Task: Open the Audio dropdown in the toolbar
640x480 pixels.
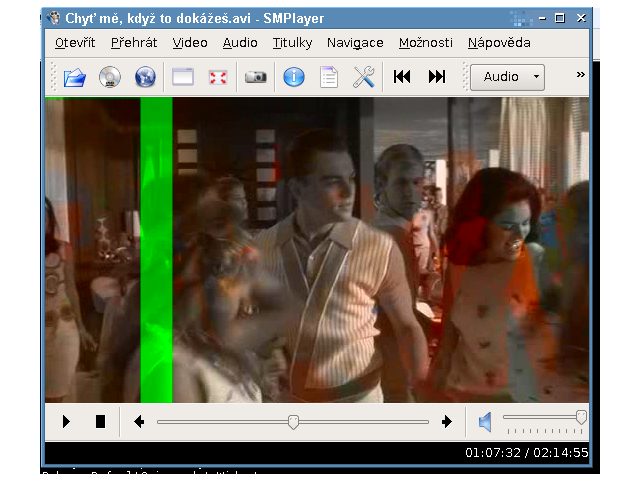Action: 507,77
